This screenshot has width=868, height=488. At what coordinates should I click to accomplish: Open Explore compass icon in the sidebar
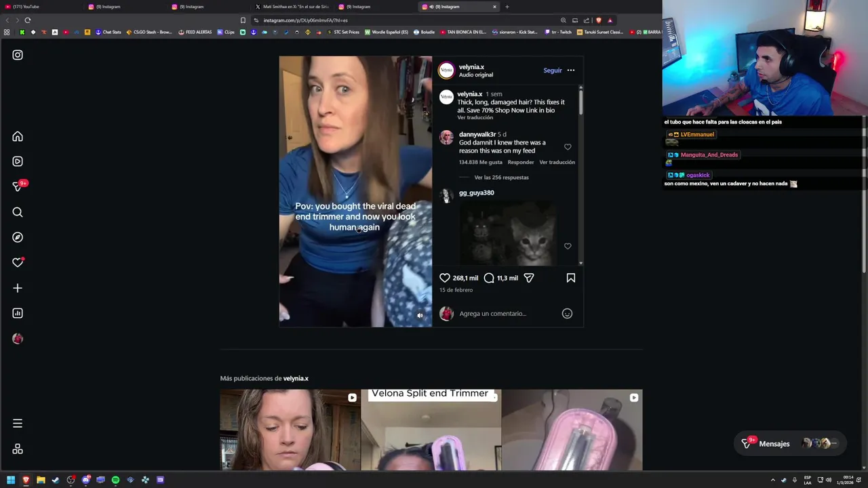(x=18, y=237)
